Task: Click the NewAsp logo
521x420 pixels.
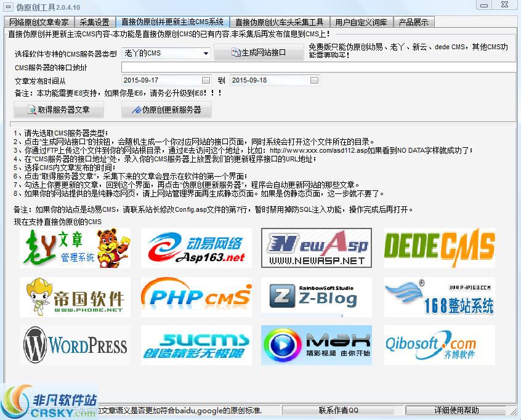Action: (317, 248)
